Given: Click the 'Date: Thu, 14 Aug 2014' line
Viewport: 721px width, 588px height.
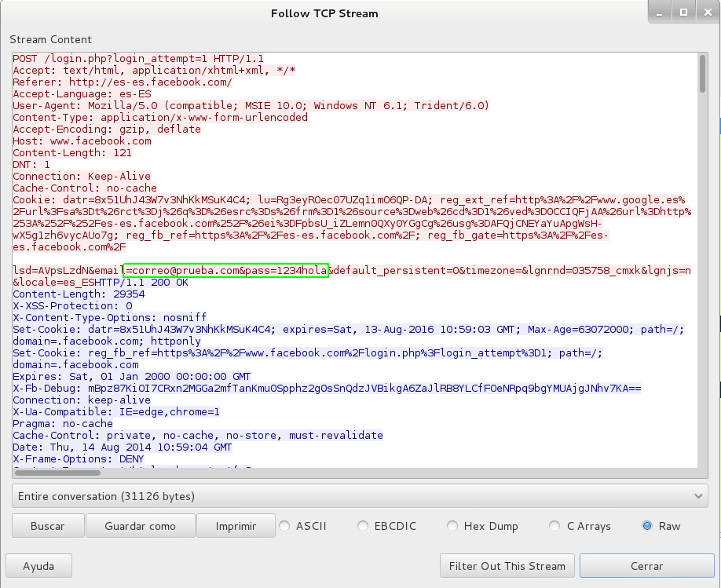Looking at the screenshot, I should click(123, 447).
